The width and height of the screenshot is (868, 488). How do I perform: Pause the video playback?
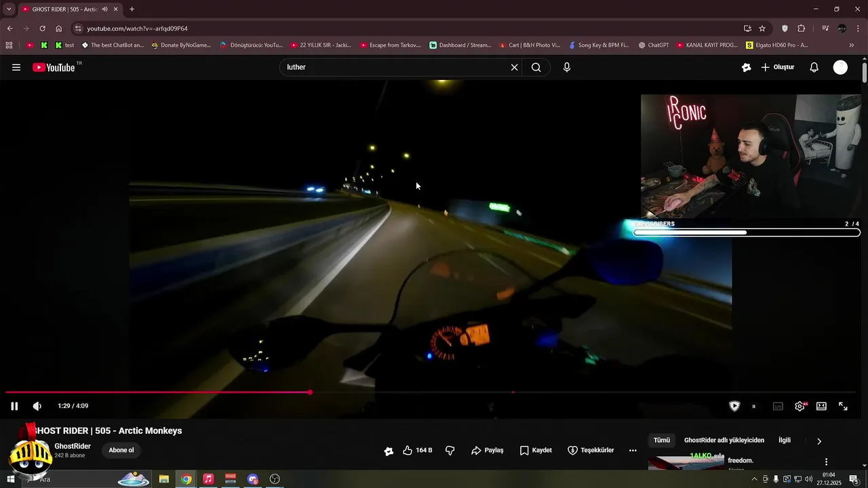pyautogui.click(x=14, y=406)
